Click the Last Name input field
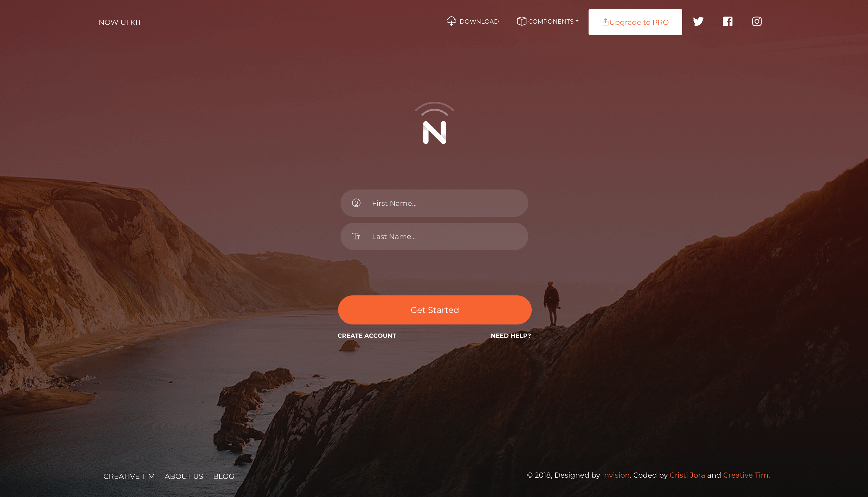Image resolution: width=868 pixels, height=497 pixels. click(x=434, y=236)
